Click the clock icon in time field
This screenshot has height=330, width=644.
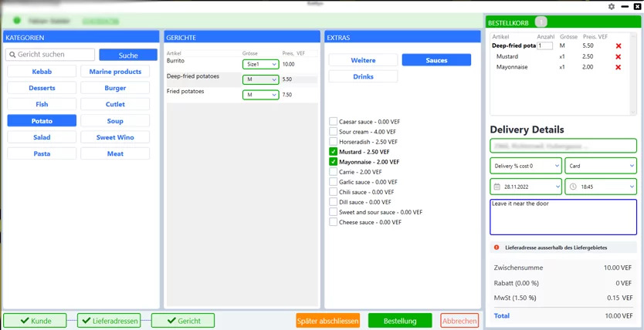[572, 187]
